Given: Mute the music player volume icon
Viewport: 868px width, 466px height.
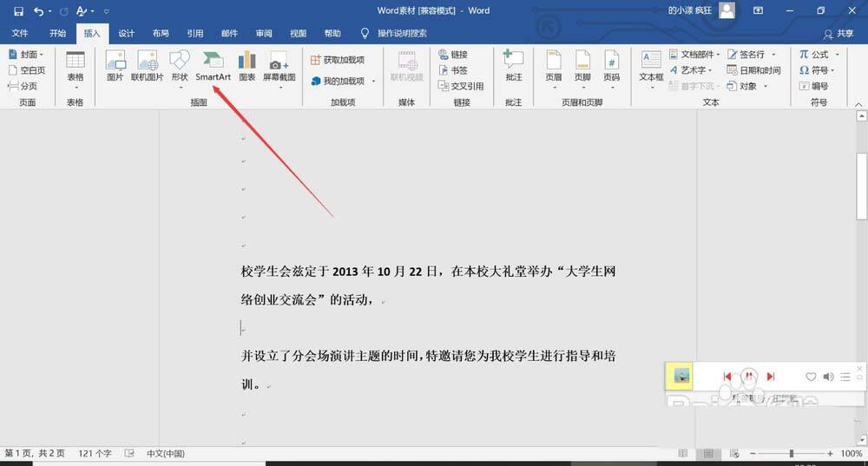Looking at the screenshot, I should point(828,377).
